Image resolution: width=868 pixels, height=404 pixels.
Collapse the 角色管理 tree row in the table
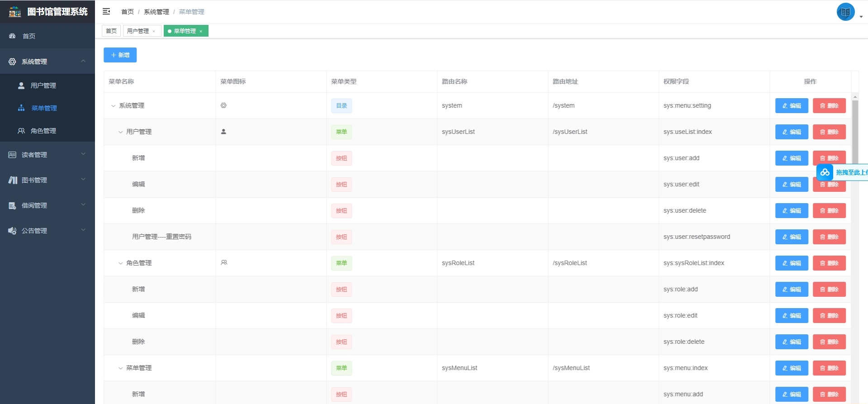pyautogui.click(x=121, y=263)
